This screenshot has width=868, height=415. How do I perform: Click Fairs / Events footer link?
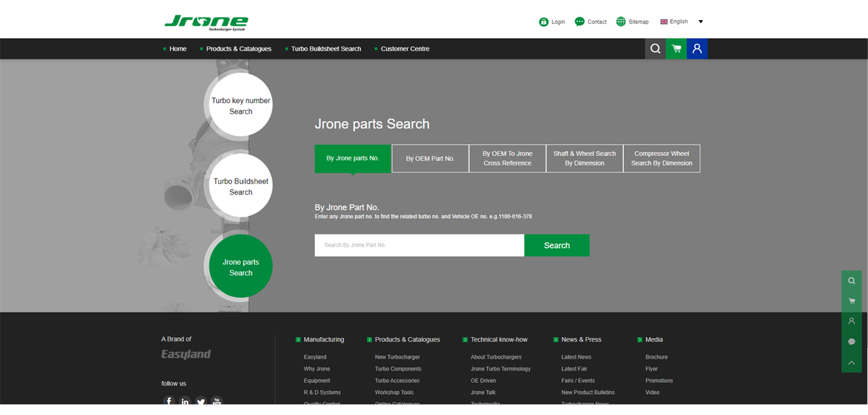coord(578,380)
